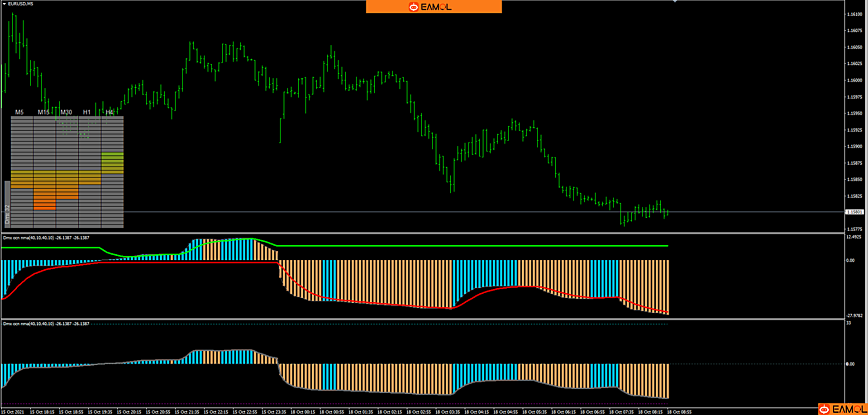Click the EURUSD,M5 chart title
This screenshot has width=868, height=415.
point(20,4)
